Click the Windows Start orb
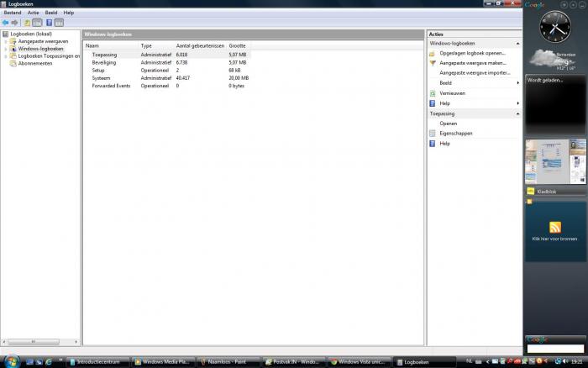Screen dimensions: 588x368 point(12,361)
